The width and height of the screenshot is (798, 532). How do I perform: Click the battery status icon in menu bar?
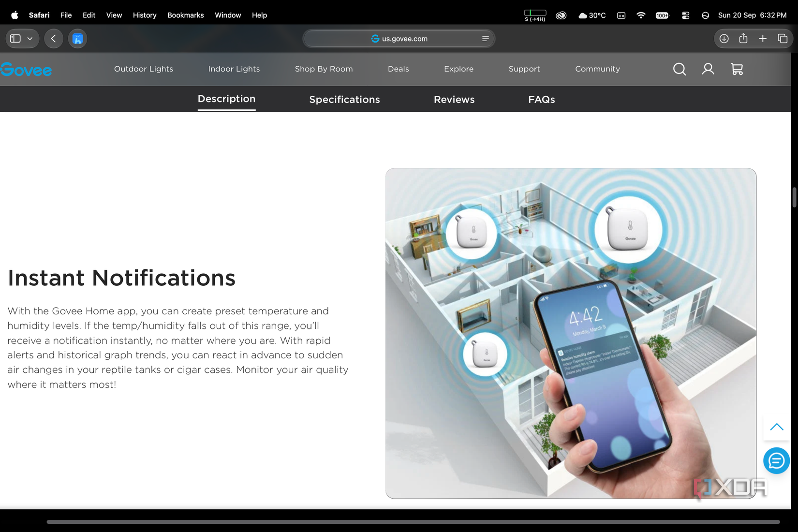coord(535,15)
